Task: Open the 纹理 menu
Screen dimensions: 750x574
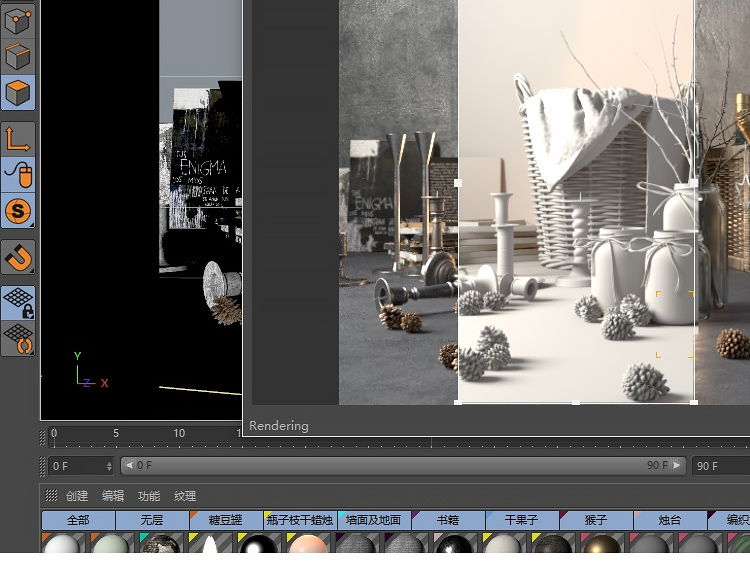Action: pyautogui.click(x=185, y=496)
